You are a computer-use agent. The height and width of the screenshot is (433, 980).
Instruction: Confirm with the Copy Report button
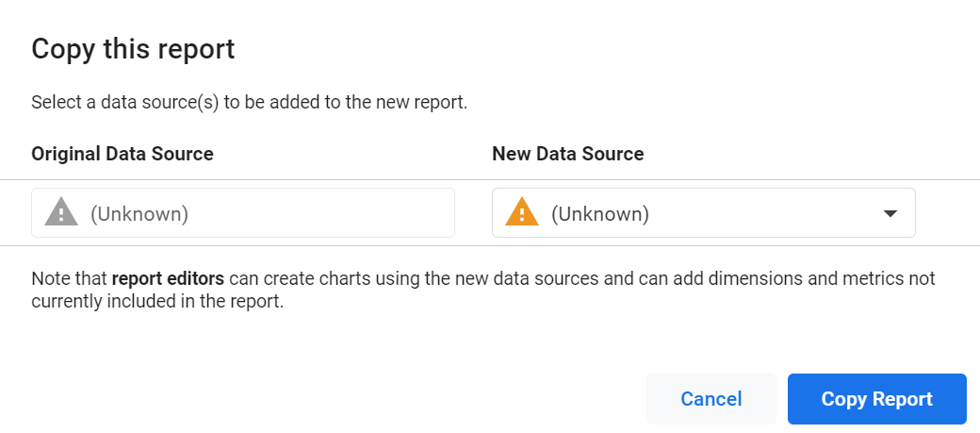click(876, 399)
